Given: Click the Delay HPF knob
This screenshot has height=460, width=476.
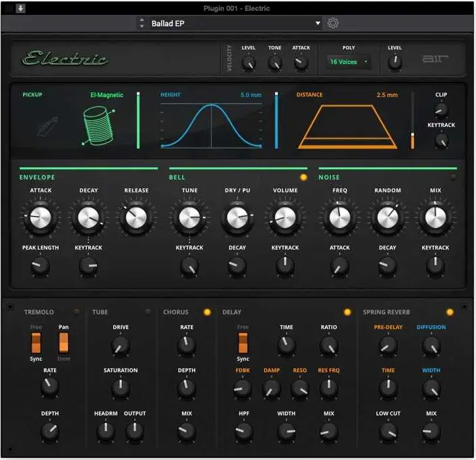Looking at the screenshot, I should 244,431.
